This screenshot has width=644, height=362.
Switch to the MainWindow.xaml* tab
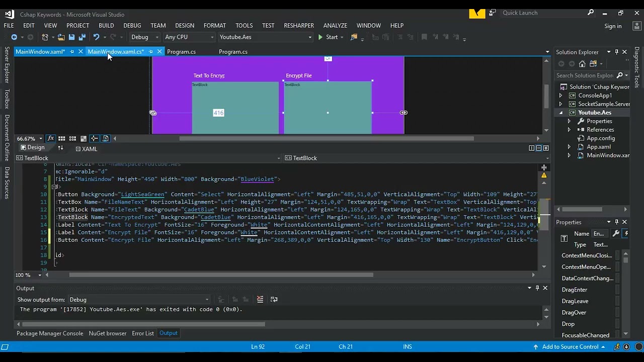pyautogui.click(x=40, y=52)
